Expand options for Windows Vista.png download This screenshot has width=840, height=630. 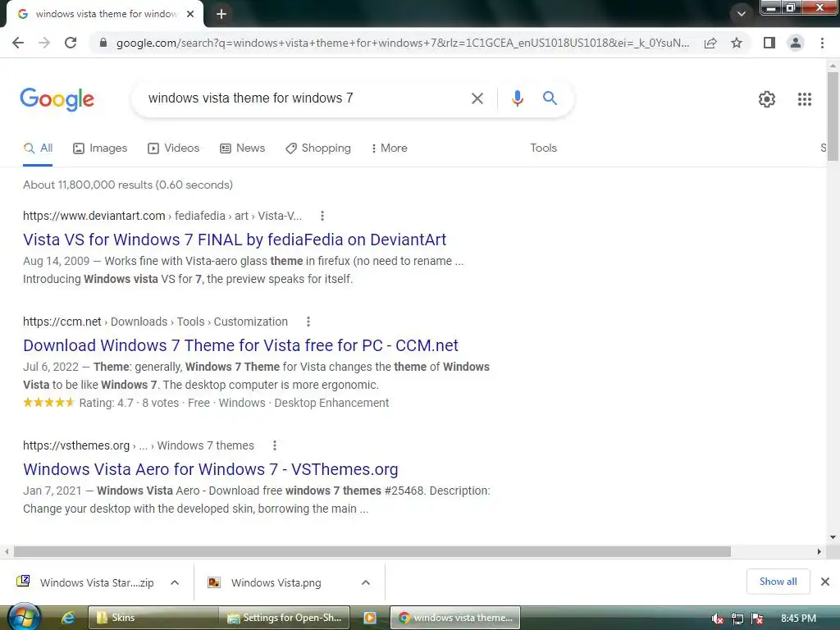[366, 582]
